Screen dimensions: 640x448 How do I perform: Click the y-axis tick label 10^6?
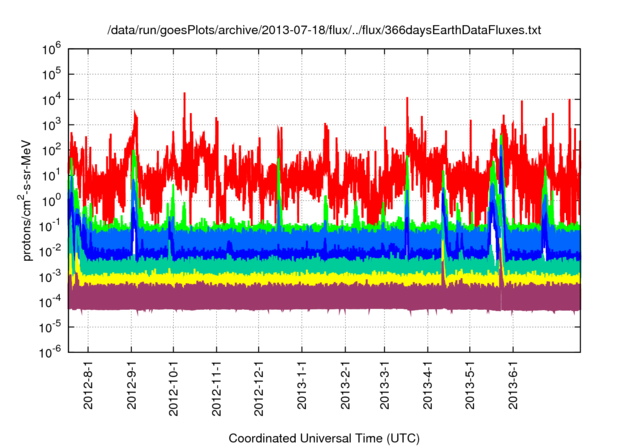(51, 49)
